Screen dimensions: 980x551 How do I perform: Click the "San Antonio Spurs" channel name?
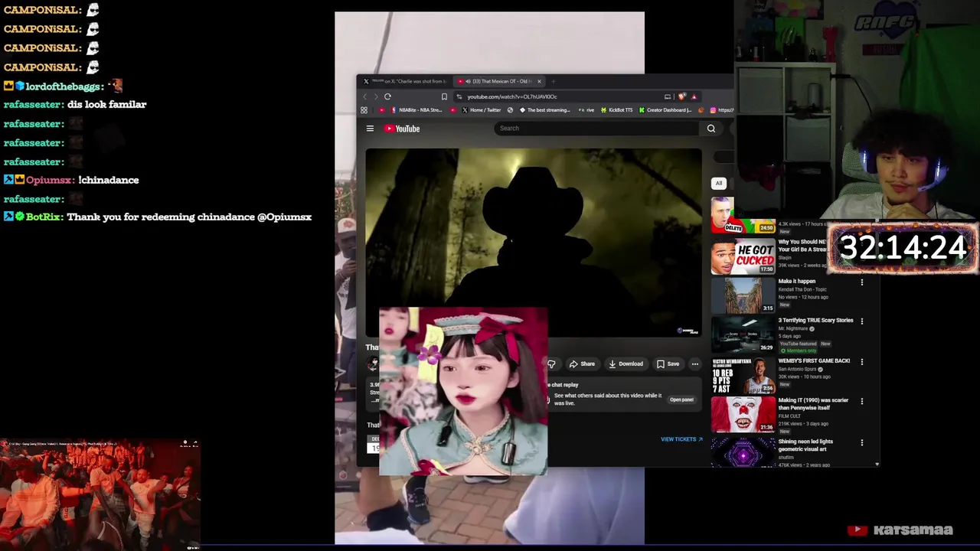[x=796, y=369]
